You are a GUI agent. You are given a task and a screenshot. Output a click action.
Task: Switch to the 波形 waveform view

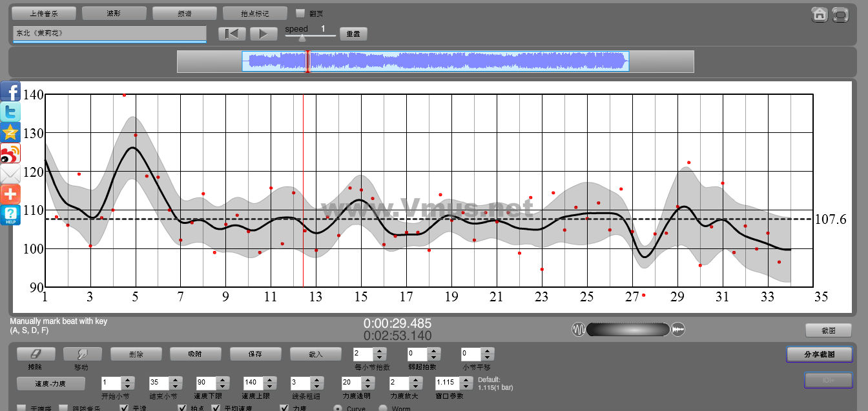tap(114, 13)
